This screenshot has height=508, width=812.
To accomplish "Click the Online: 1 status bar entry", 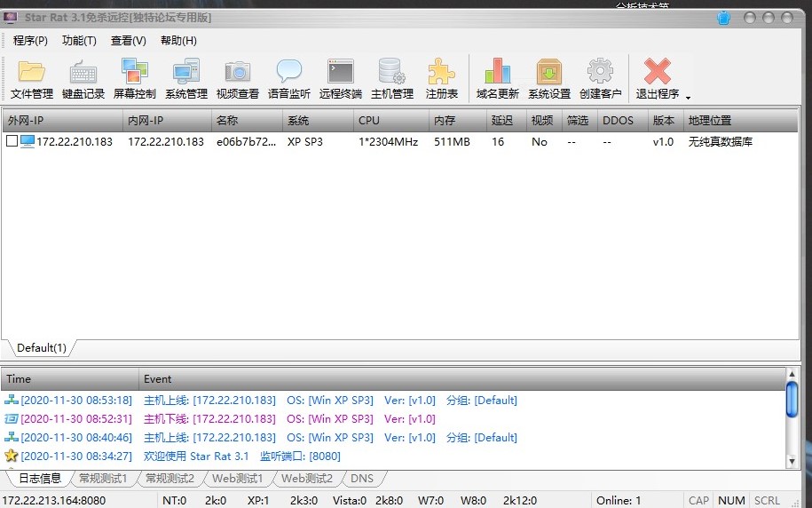I will (619, 501).
